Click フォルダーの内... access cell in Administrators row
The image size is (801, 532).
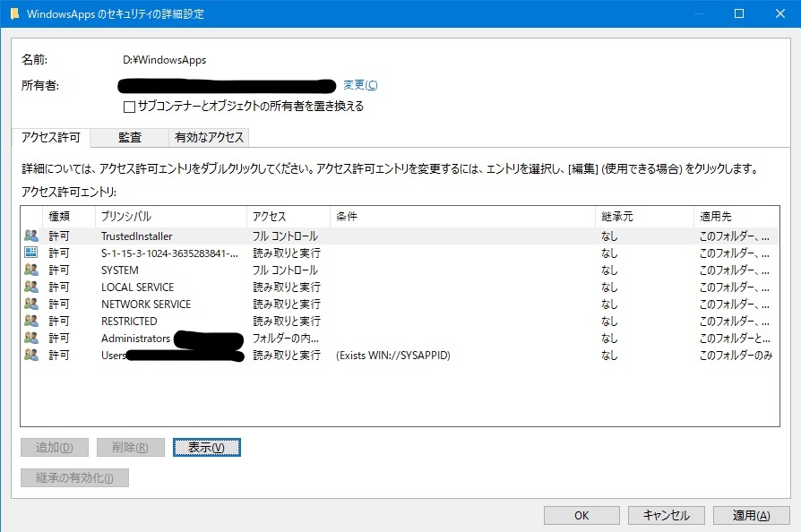point(286,338)
